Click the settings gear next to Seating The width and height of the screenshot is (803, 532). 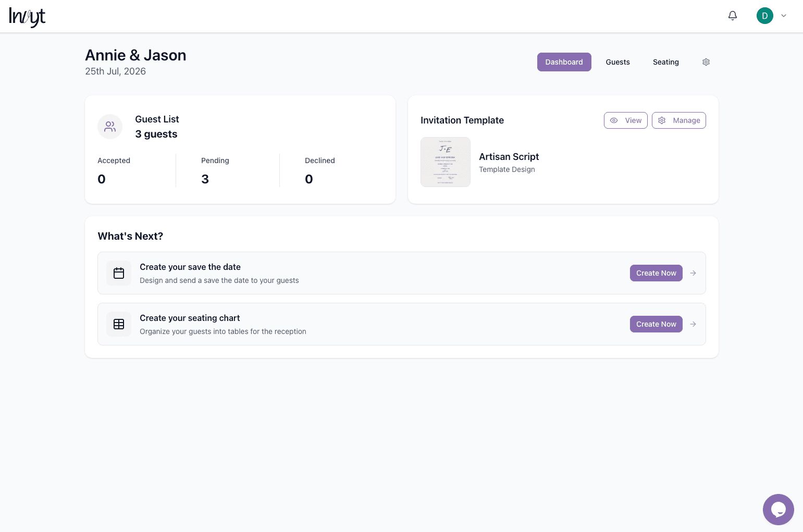click(706, 62)
